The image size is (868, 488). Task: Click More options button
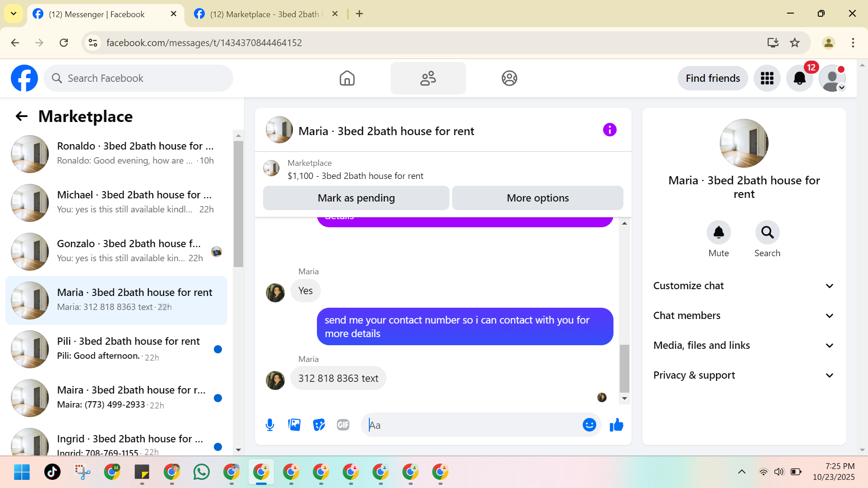538,198
